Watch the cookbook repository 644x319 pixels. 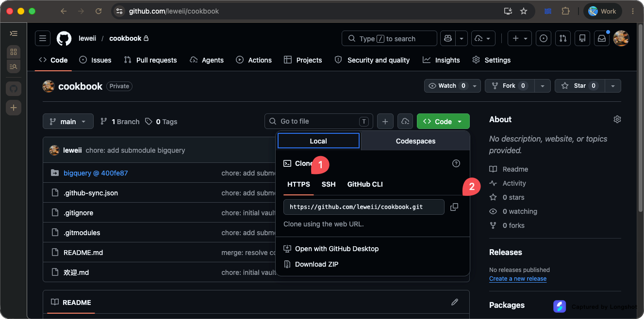click(x=452, y=86)
